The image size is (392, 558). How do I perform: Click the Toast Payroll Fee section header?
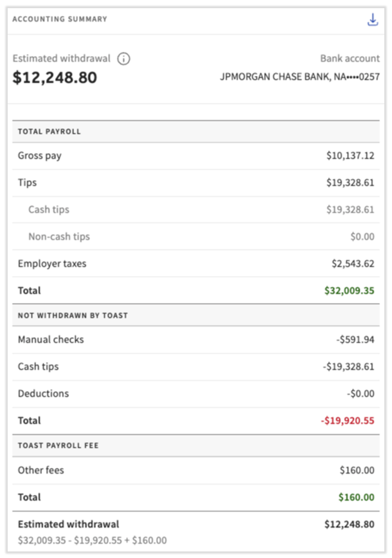pyautogui.click(x=58, y=446)
